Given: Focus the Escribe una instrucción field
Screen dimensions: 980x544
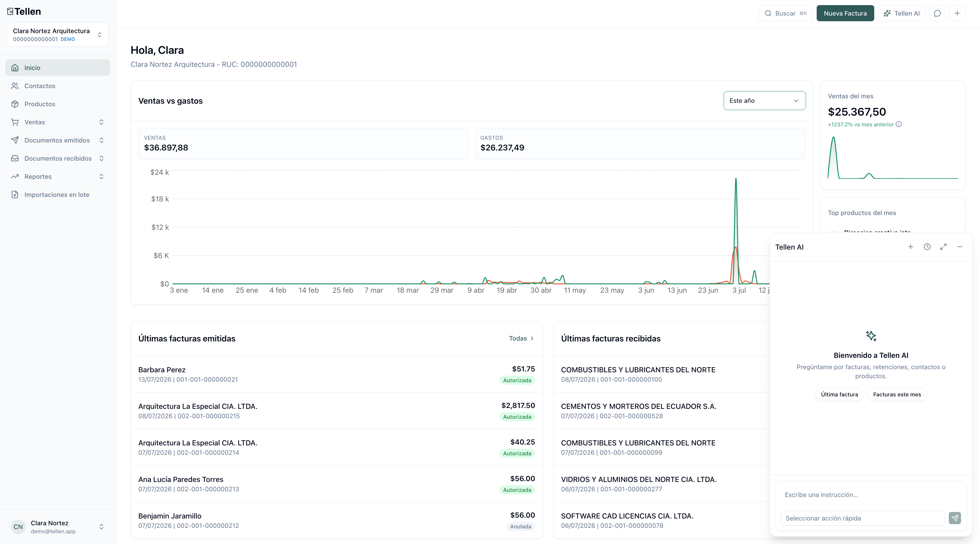Looking at the screenshot, I should (871, 495).
